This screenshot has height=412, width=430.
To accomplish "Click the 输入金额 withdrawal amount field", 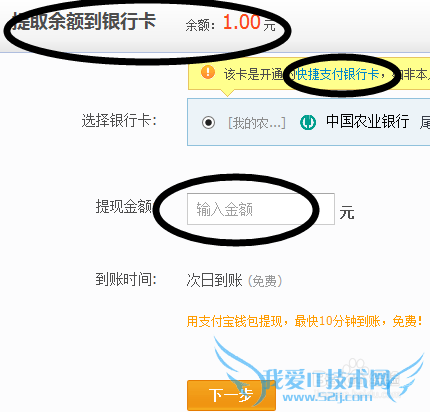I will click(x=261, y=209).
